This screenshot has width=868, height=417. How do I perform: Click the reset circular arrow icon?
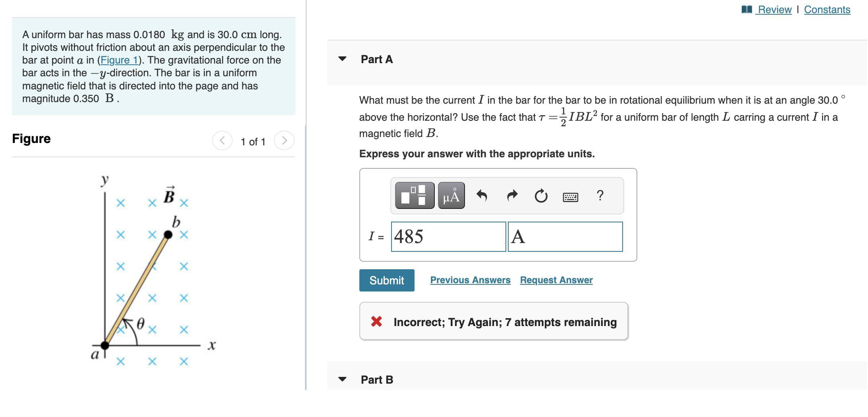(541, 196)
